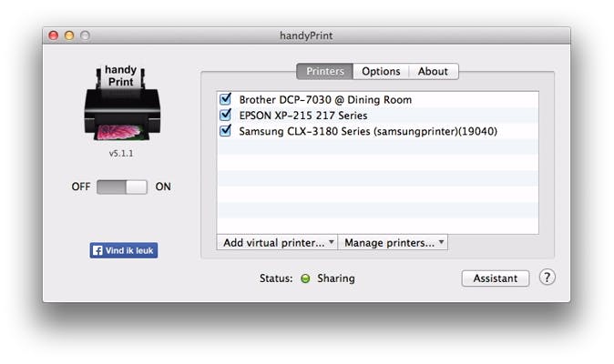This screenshot has width=614, height=364.
Task: Click the green Sharing status indicator
Action: click(x=305, y=278)
